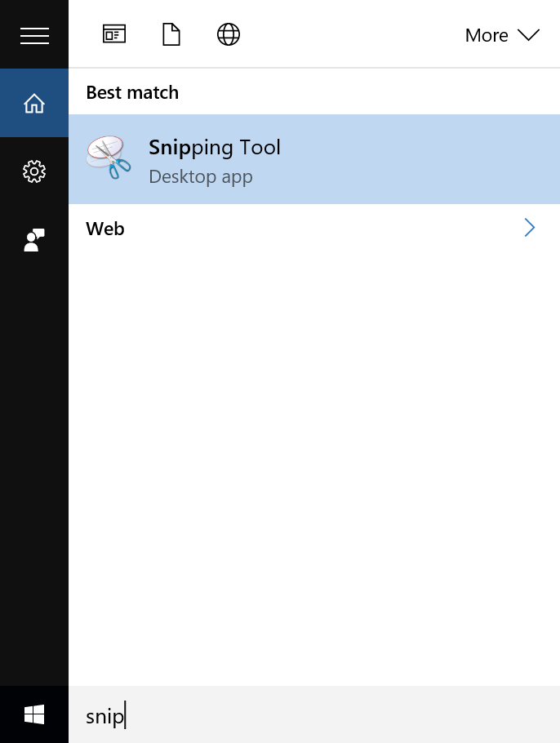Image resolution: width=560 pixels, height=743 pixels.
Task: Open the Documents search filter icon
Action: pyautogui.click(x=171, y=34)
